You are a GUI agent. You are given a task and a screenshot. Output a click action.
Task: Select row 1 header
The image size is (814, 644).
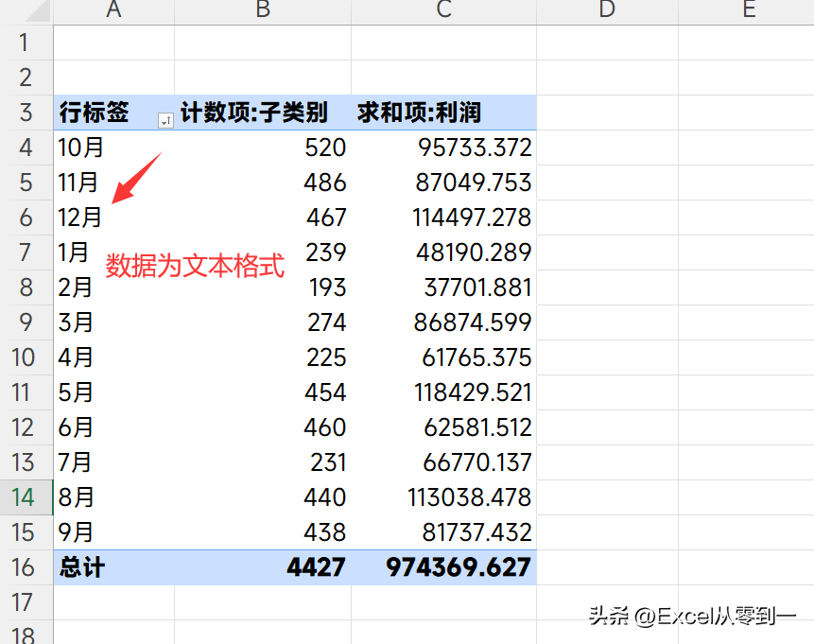[26, 43]
